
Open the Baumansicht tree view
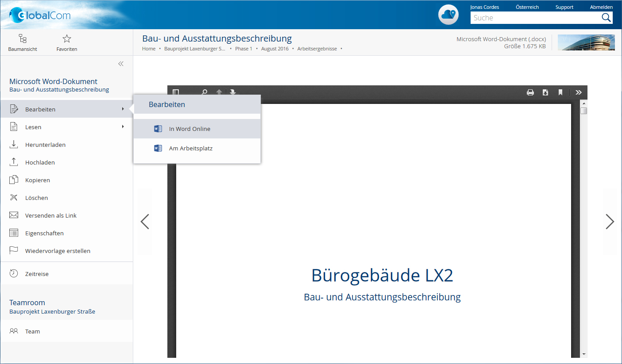pyautogui.click(x=23, y=42)
